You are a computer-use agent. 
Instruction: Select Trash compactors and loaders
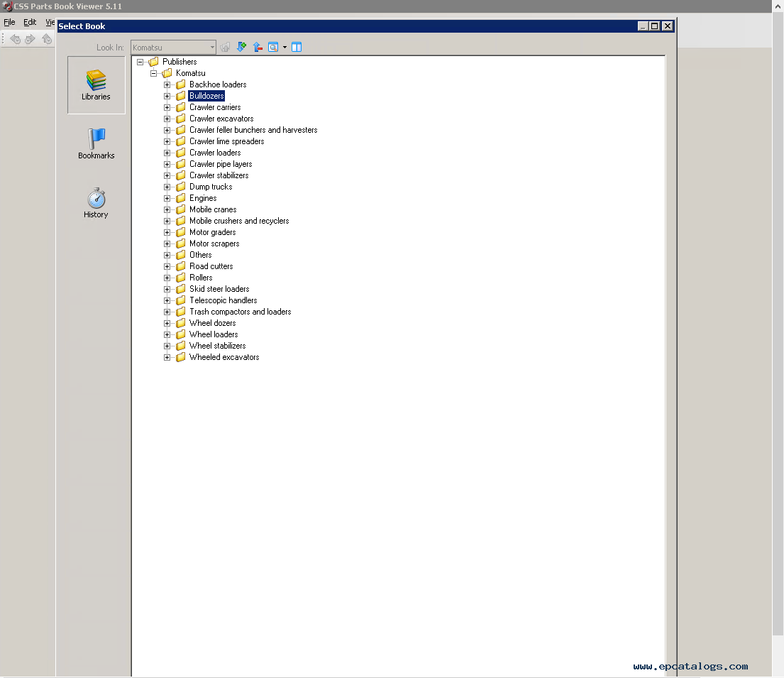click(240, 312)
